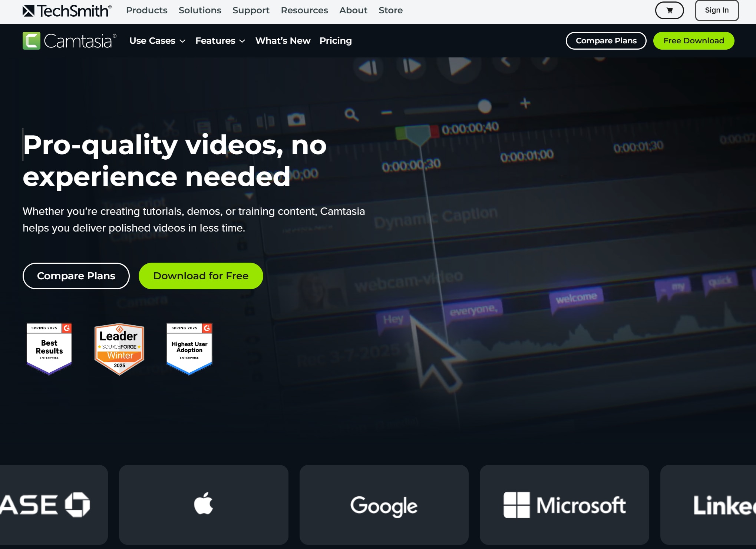Open the shopping cart
The image size is (756, 549).
pyautogui.click(x=669, y=10)
